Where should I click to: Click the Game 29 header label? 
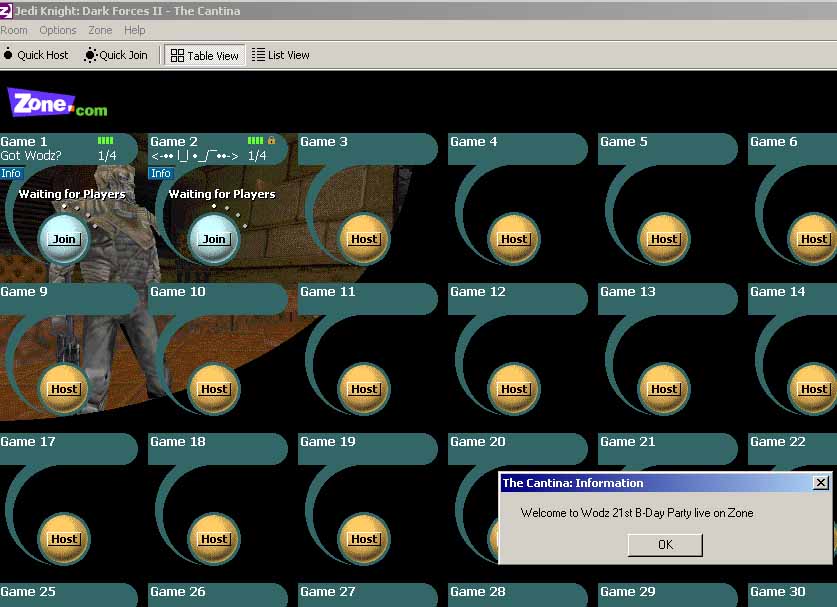[628, 592]
